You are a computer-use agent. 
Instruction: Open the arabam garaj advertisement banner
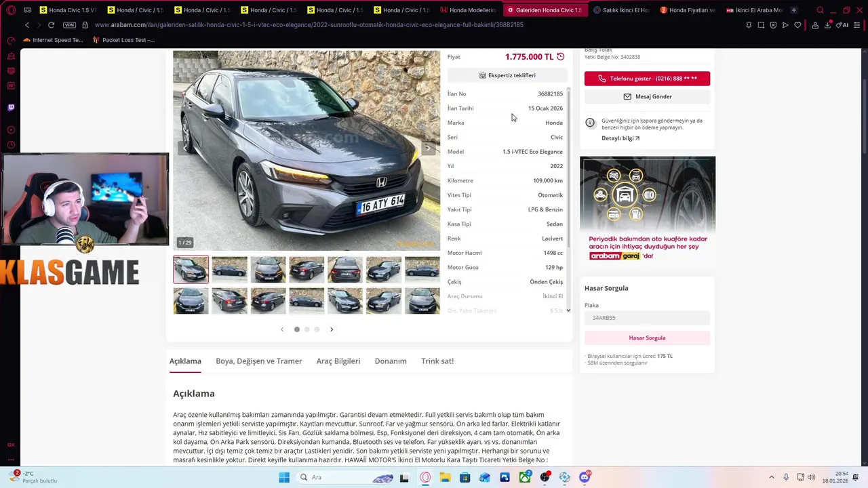click(648, 210)
